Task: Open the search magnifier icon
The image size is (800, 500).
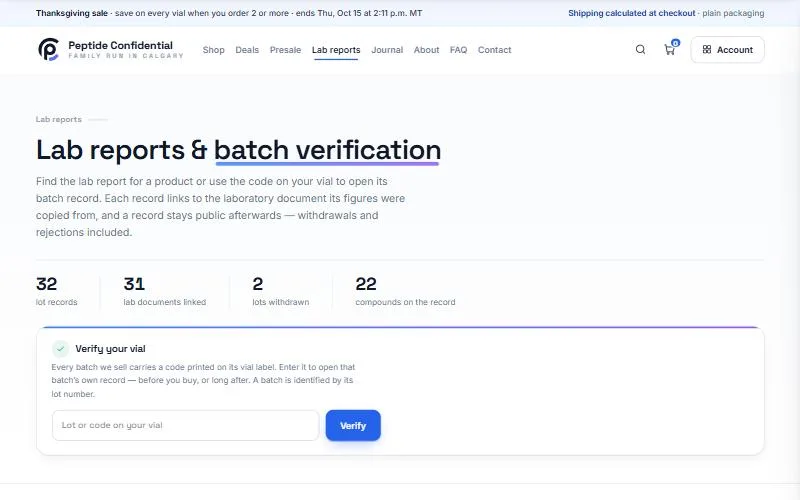Action: click(640, 49)
